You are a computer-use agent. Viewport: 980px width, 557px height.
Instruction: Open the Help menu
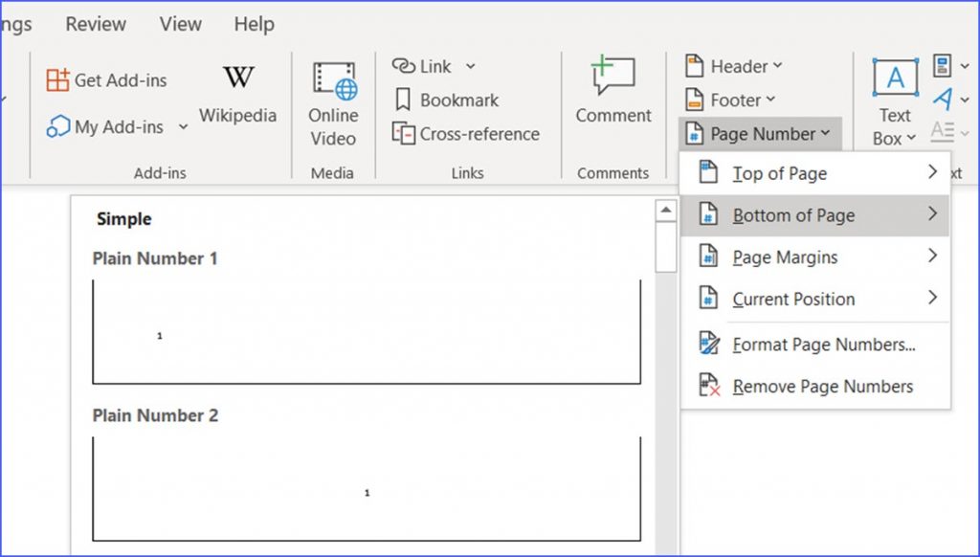click(x=254, y=24)
